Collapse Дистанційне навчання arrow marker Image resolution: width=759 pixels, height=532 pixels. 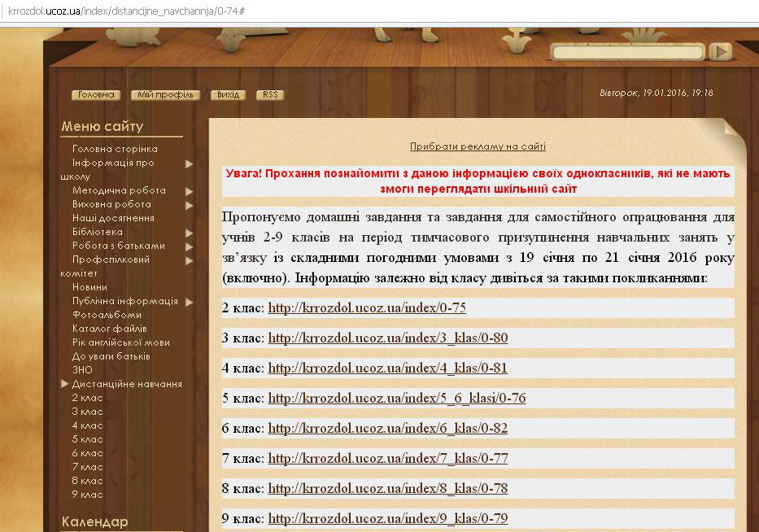tap(65, 384)
